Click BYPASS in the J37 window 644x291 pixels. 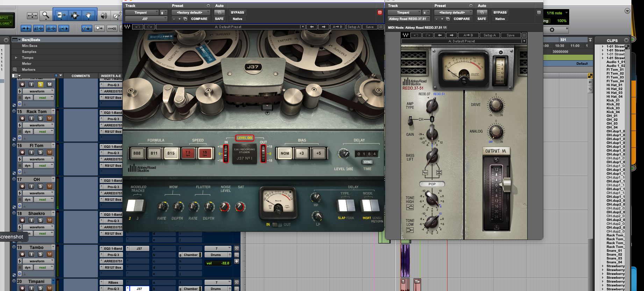237,13
